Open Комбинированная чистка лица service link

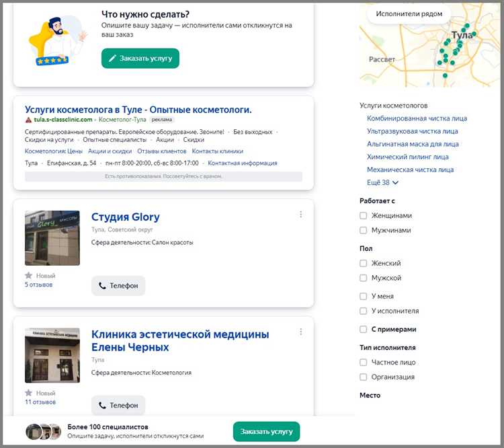pos(417,118)
